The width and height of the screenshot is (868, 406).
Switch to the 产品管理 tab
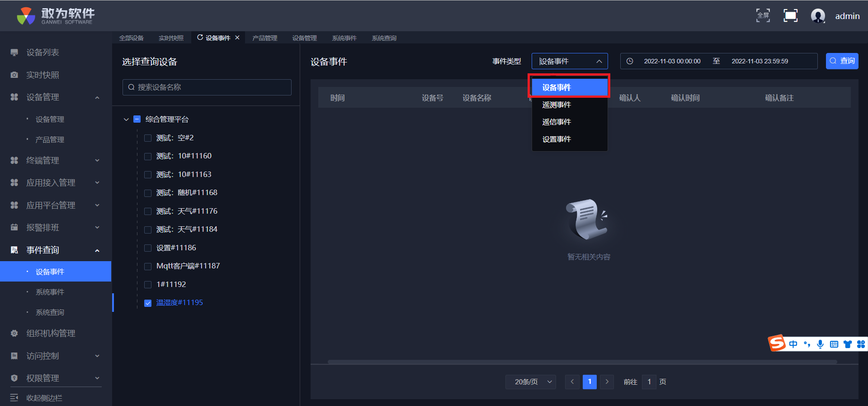[264, 38]
